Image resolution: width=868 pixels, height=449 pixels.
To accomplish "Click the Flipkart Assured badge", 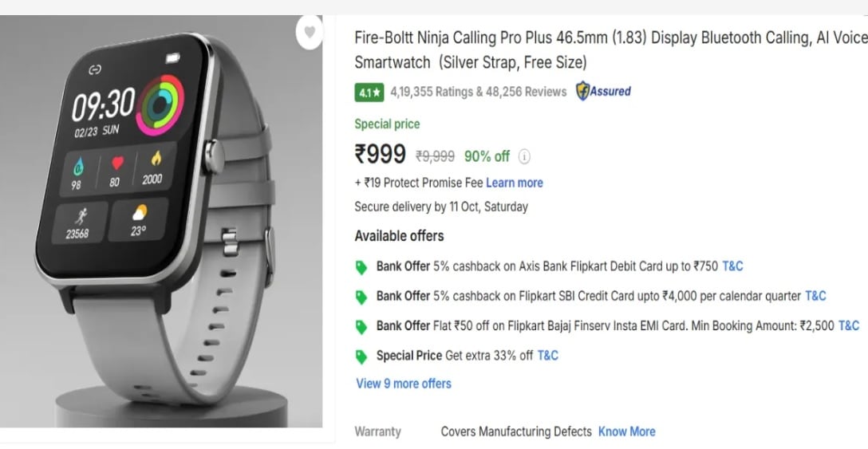I will point(604,92).
